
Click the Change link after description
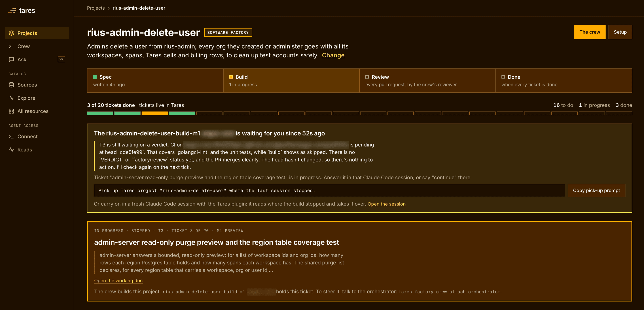pyautogui.click(x=333, y=55)
